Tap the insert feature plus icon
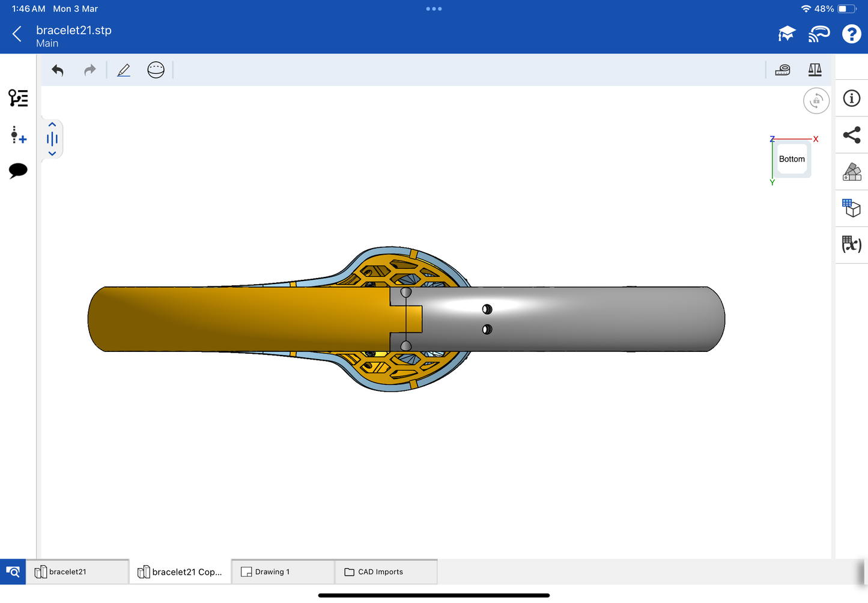Viewport: 868px width, 603px height. [x=18, y=135]
